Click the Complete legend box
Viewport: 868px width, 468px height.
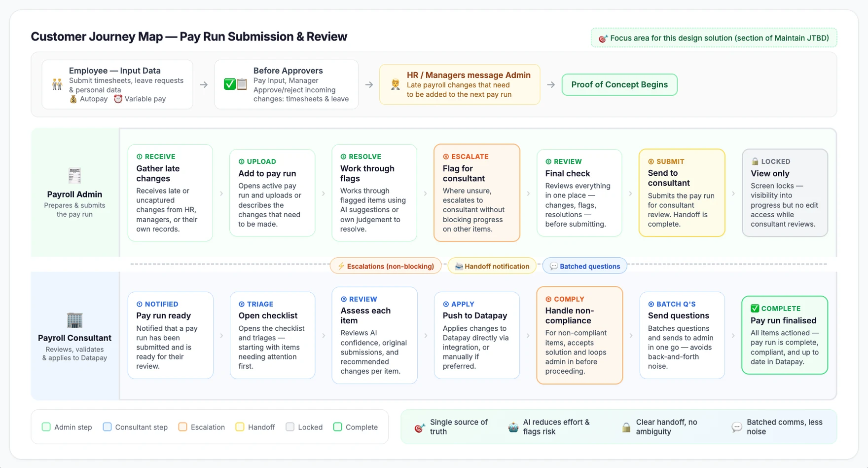pos(337,427)
